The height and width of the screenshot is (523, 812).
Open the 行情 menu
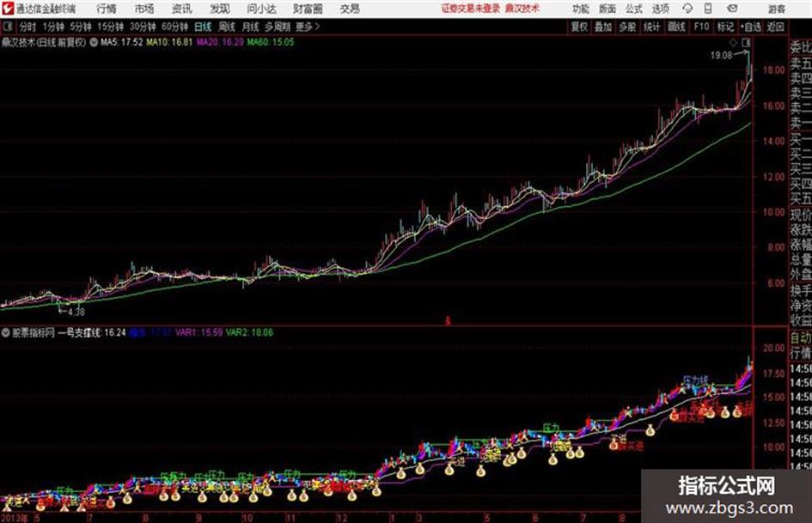coord(107,9)
